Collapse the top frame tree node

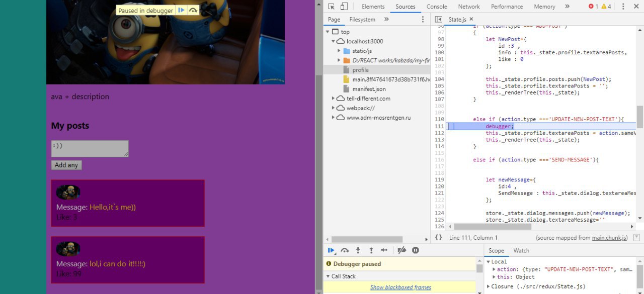pyautogui.click(x=327, y=32)
